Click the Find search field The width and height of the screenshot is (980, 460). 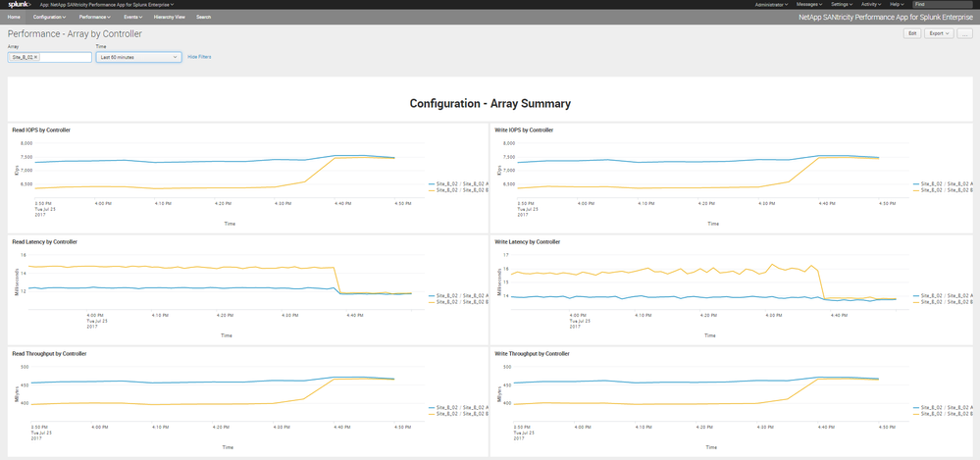point(942,4)
